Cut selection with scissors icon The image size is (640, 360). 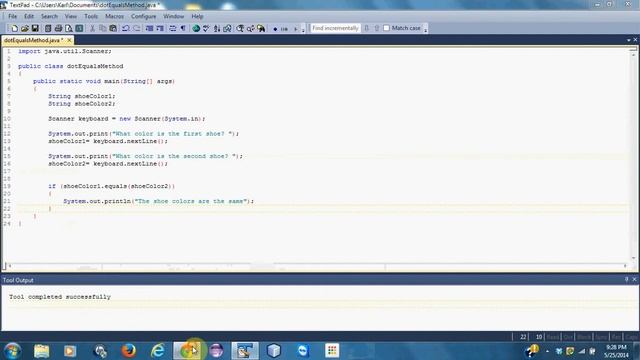pos(93,28)
